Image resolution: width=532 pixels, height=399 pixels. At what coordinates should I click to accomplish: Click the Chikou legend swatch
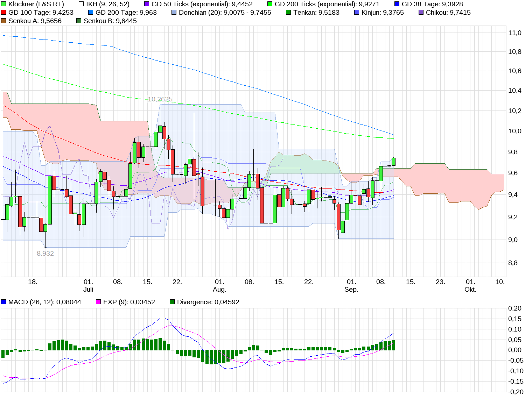coord(421,13)
